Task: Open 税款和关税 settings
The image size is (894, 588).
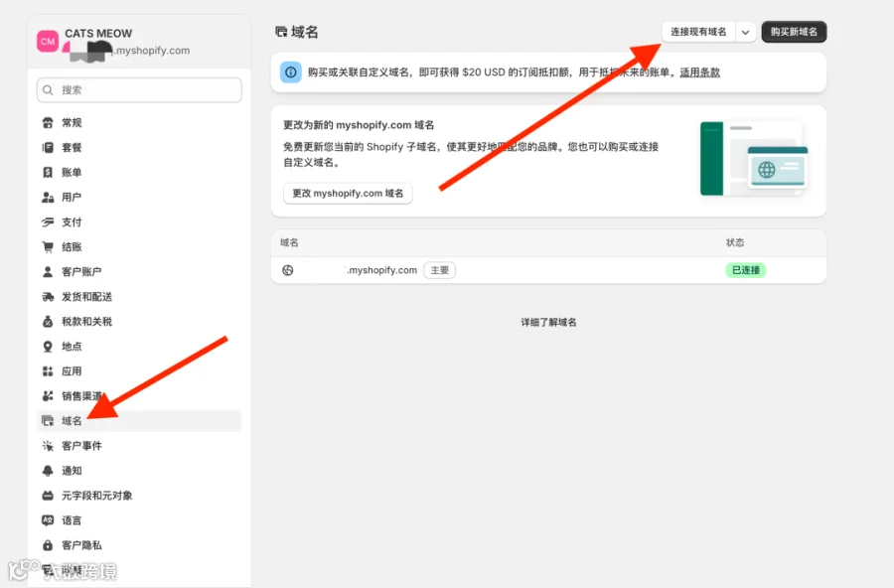Action: pos(139,322)
